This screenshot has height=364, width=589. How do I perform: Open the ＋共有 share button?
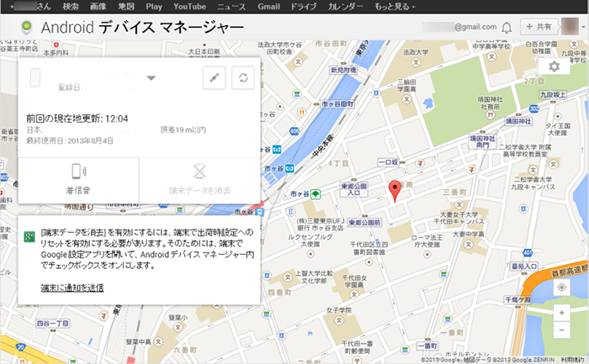(539, 27)
